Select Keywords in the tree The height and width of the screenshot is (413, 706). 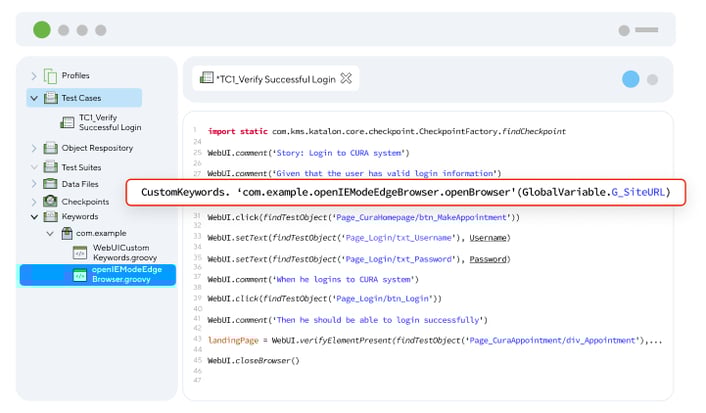click(x=80, y=217)
